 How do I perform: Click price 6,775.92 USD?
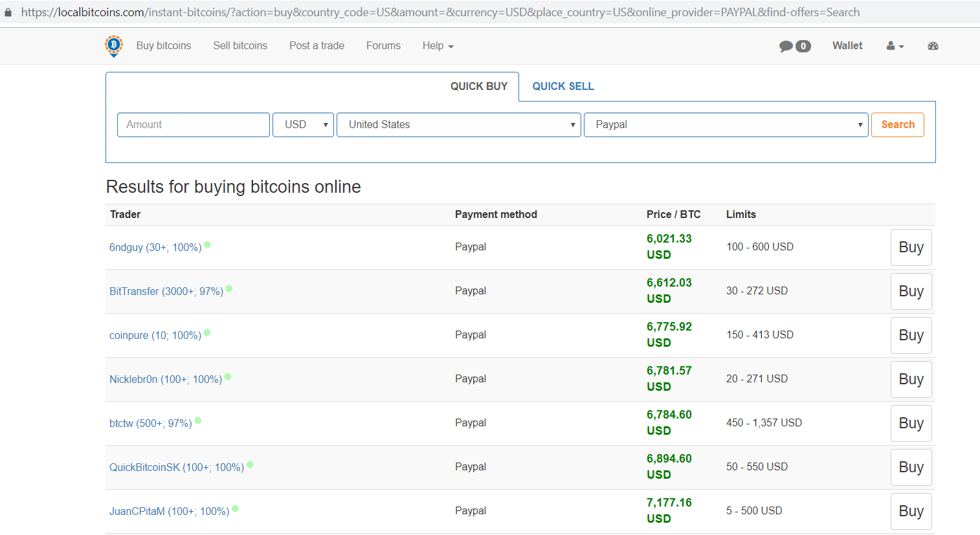(x=669, y=334)
